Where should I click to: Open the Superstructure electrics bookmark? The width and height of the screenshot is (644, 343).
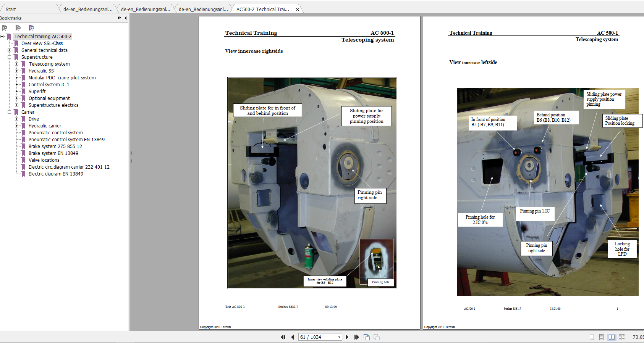(x=53, y=105)
